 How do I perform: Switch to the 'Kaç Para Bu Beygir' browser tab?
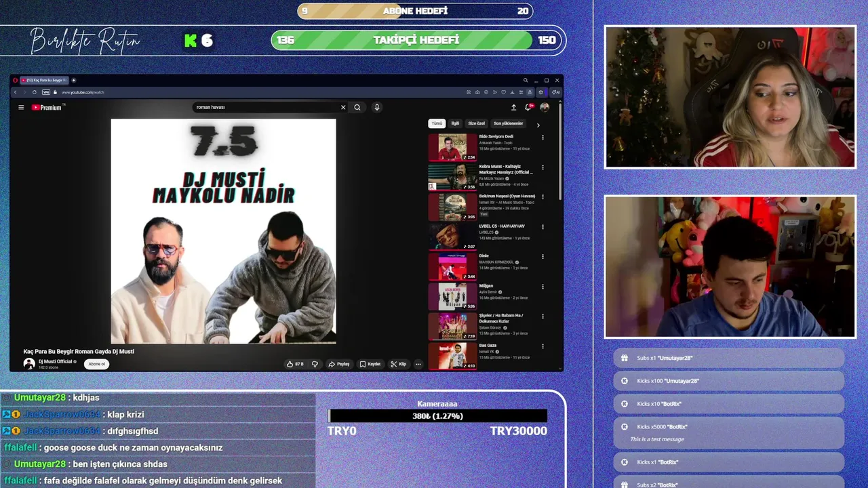44,80
